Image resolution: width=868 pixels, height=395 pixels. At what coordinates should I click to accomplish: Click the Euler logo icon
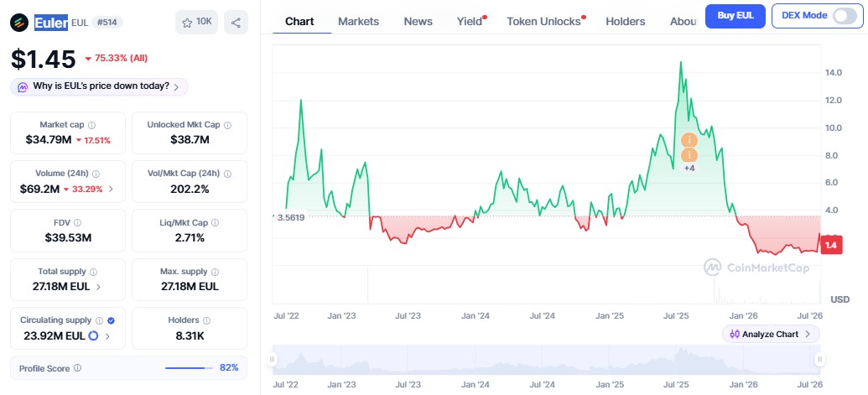pyautogui.click(x=19, y=23)
